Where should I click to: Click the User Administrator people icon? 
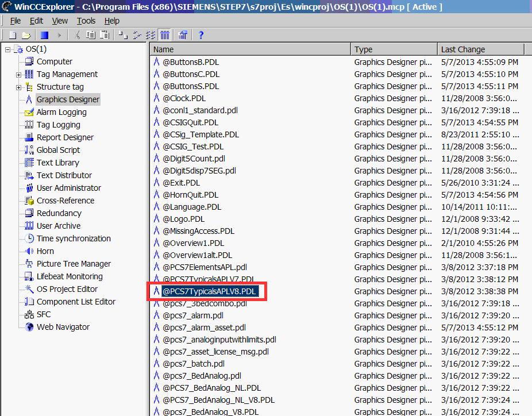click(29, 188)
